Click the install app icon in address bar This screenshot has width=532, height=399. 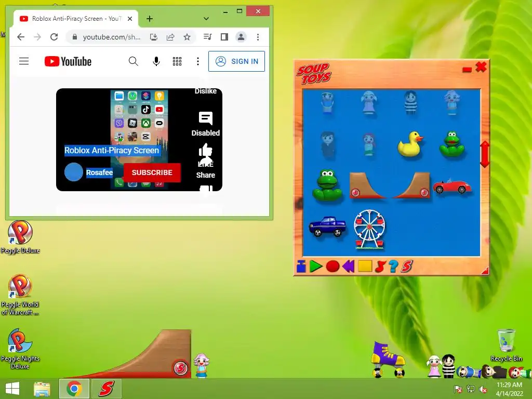(x=154, y=37)
